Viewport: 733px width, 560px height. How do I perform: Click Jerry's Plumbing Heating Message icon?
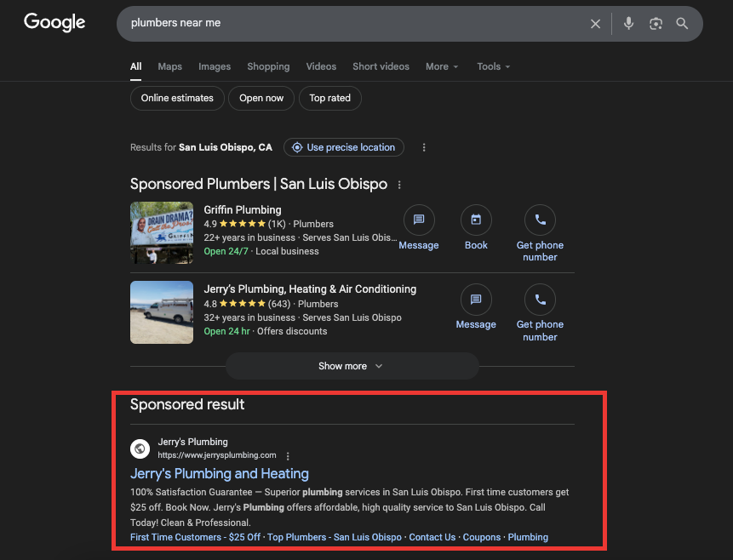[x=476, y=300]
